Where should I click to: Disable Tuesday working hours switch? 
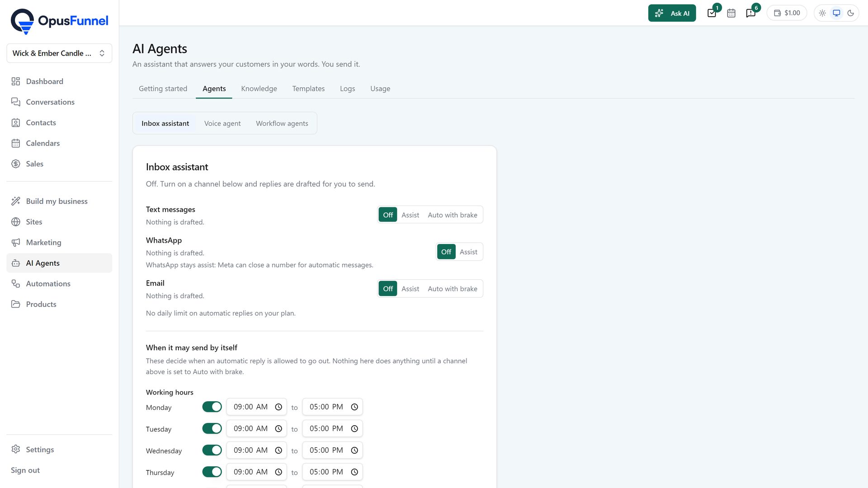click(212, 429)
